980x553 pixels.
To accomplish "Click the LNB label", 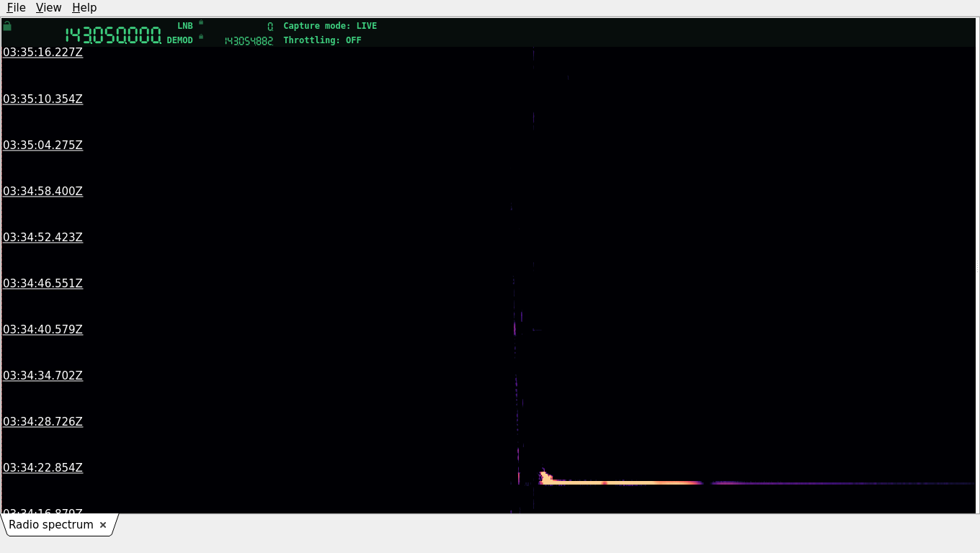I will coord(185,26).
